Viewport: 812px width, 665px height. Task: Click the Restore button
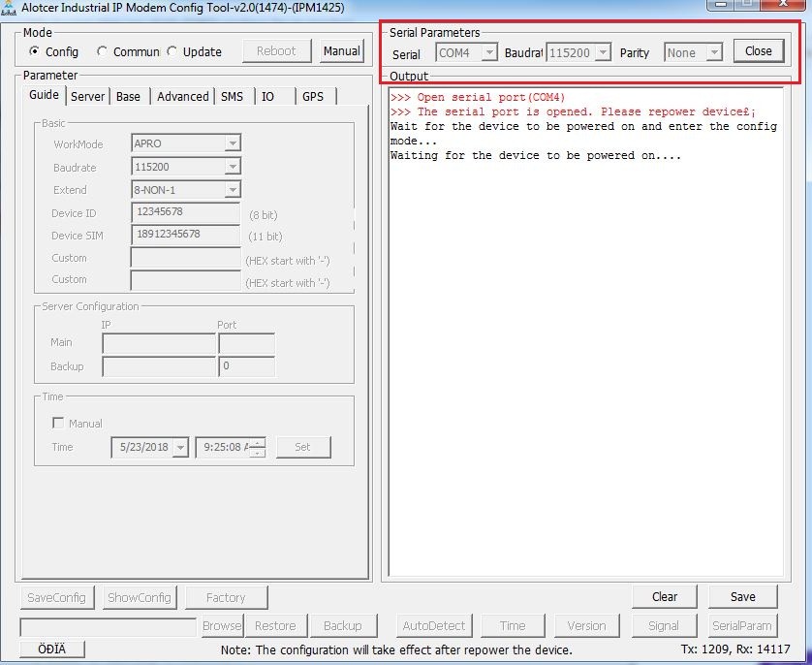(x=275, y=625)
